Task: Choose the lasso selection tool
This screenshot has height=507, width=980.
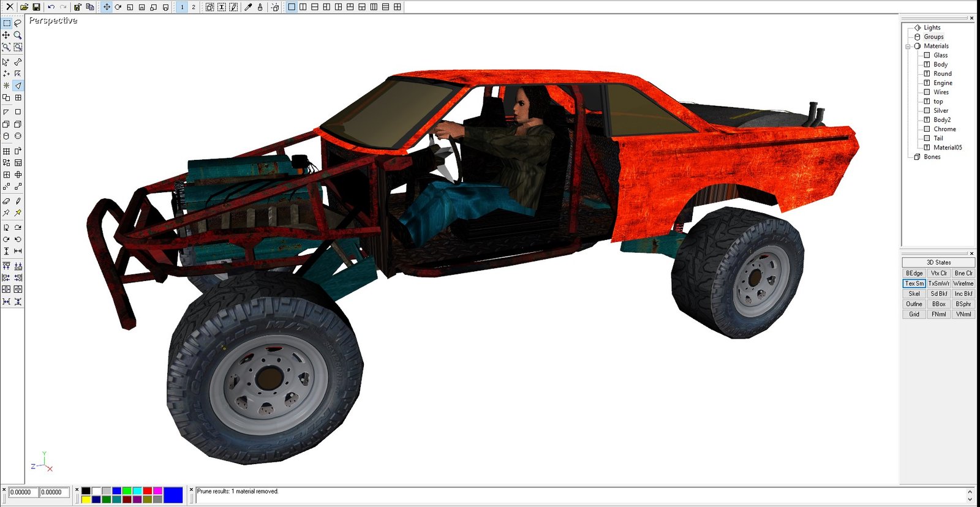Action: point(18,23)
